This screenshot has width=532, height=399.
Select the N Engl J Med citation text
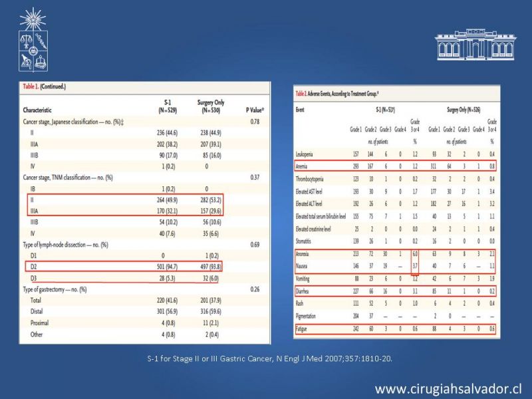click(x=270, y=358)
